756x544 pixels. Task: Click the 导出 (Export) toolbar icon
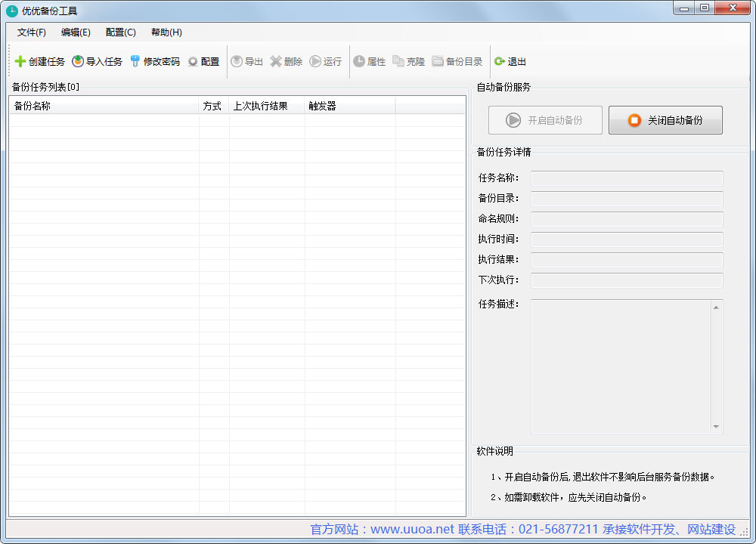click(x=246, y=61)
